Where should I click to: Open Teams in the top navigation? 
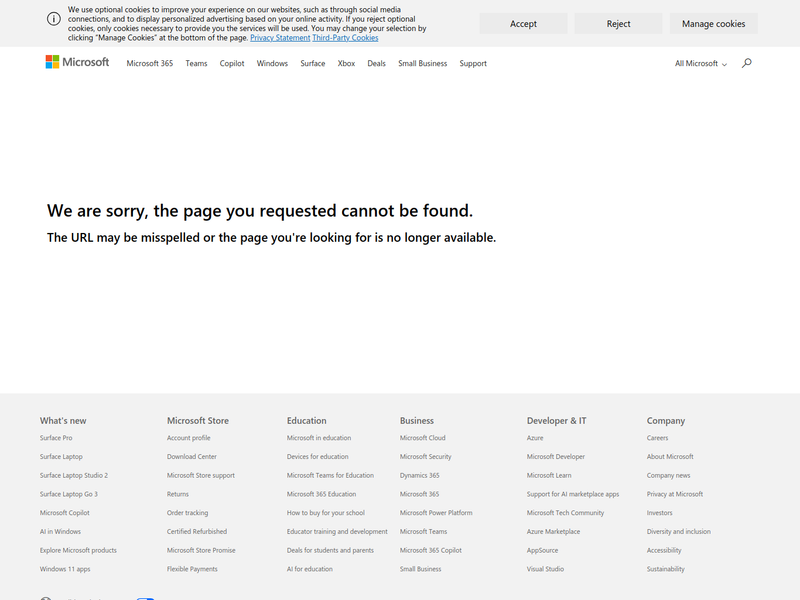tap(196, 63)
